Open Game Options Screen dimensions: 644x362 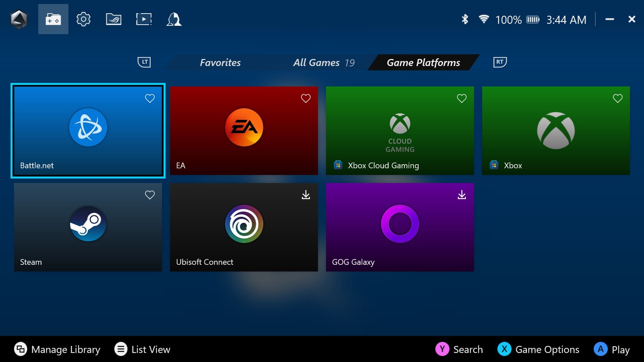538,349
